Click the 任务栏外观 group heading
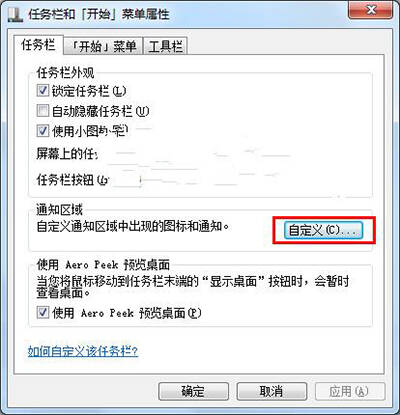 click(65, 73)
